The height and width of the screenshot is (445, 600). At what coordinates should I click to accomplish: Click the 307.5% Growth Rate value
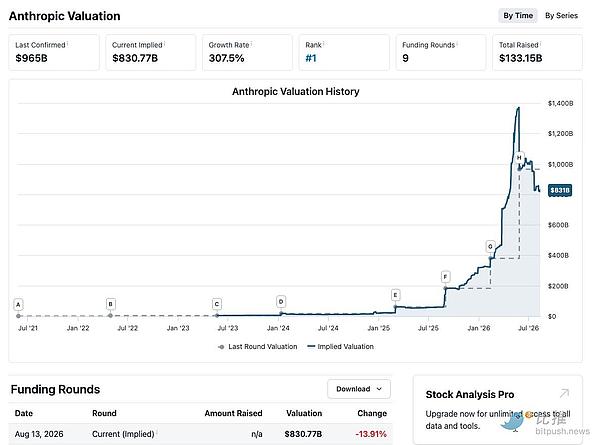point(227,58)
